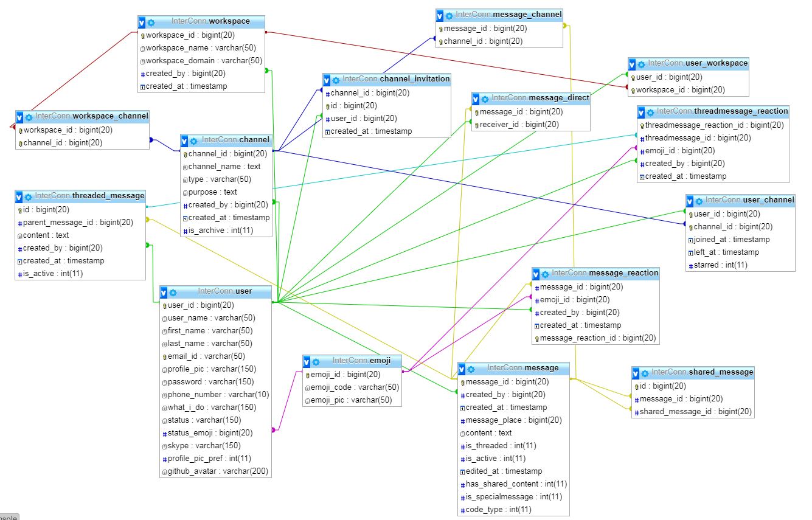Select the message_reaction_id : bigint(20) column
This screenshot has width=812, height=520.
(x=596, y=338)
